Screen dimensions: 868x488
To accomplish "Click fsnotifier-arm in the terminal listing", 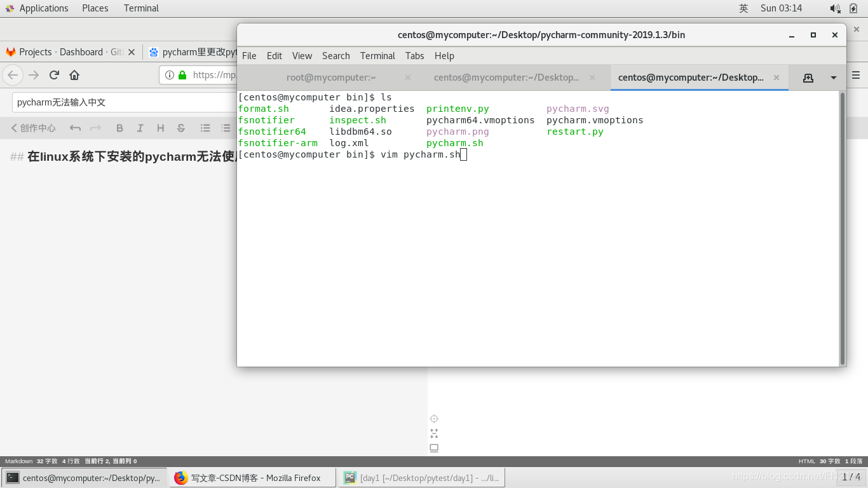I will tap(278, 143).
